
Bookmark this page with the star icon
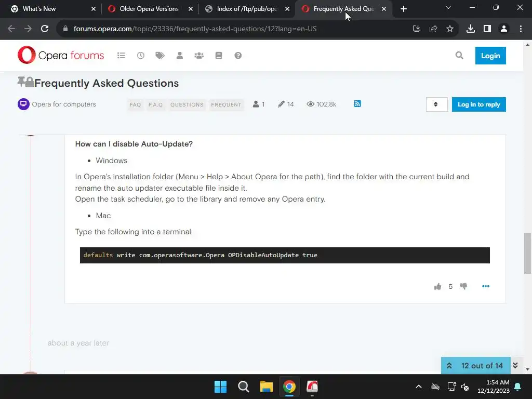coord(450,29)
